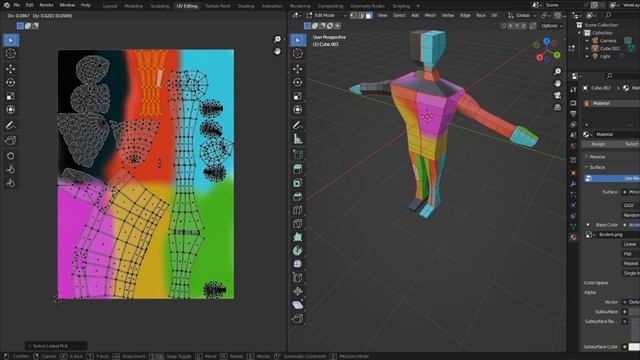The width and height of the screenshot is (640, 360).
Task: Select the 3D viewport Annotate tool
Action: point(298,125)
